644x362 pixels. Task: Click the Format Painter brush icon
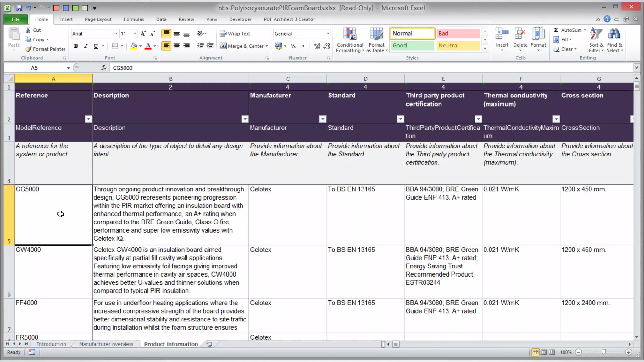[x=29, y=49]
